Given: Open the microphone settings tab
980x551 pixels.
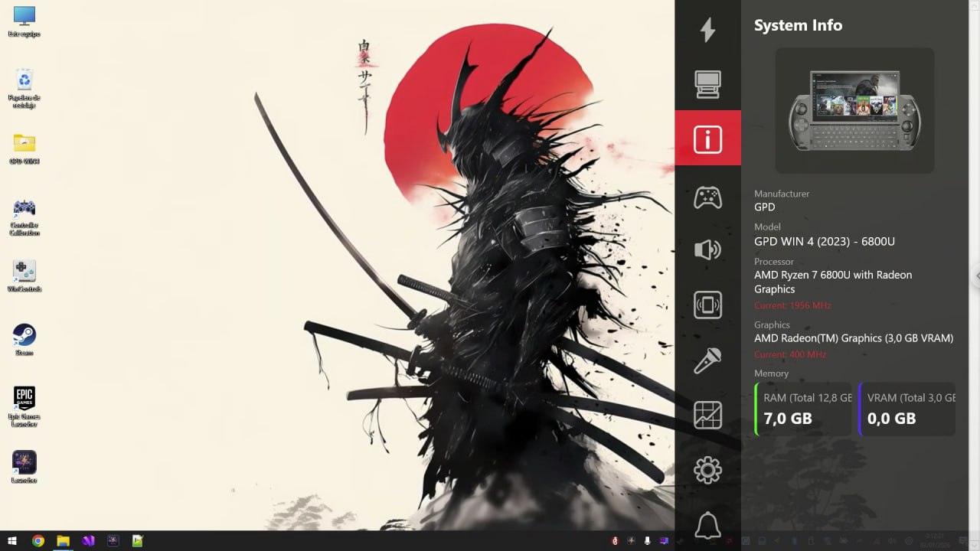Looking at the screenshot, I should coord(707,360).
